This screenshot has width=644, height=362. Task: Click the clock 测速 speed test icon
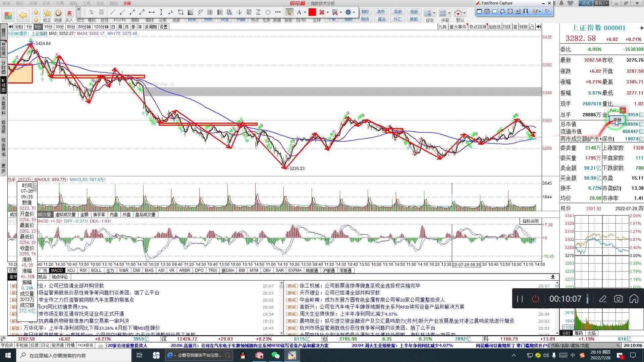(x=58, y=13)
